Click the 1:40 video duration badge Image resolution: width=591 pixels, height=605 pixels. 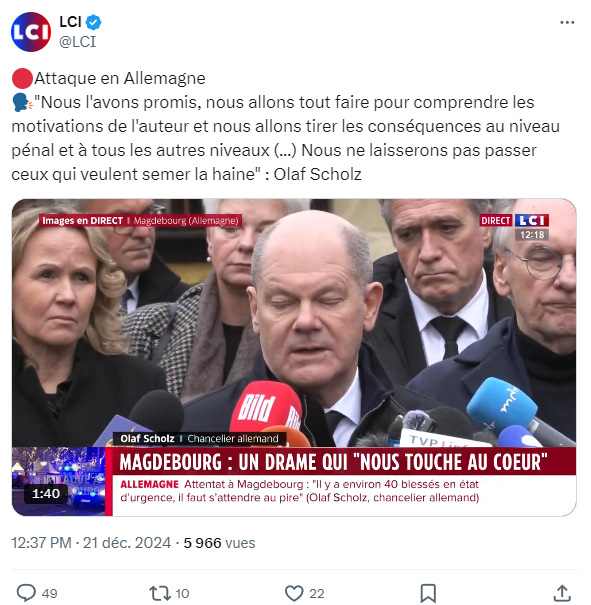pos(46,493)
